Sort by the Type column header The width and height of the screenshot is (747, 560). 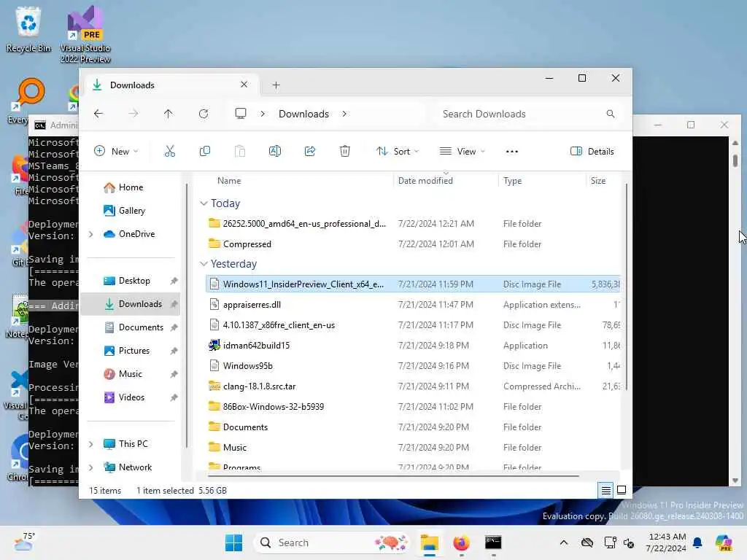513,181
